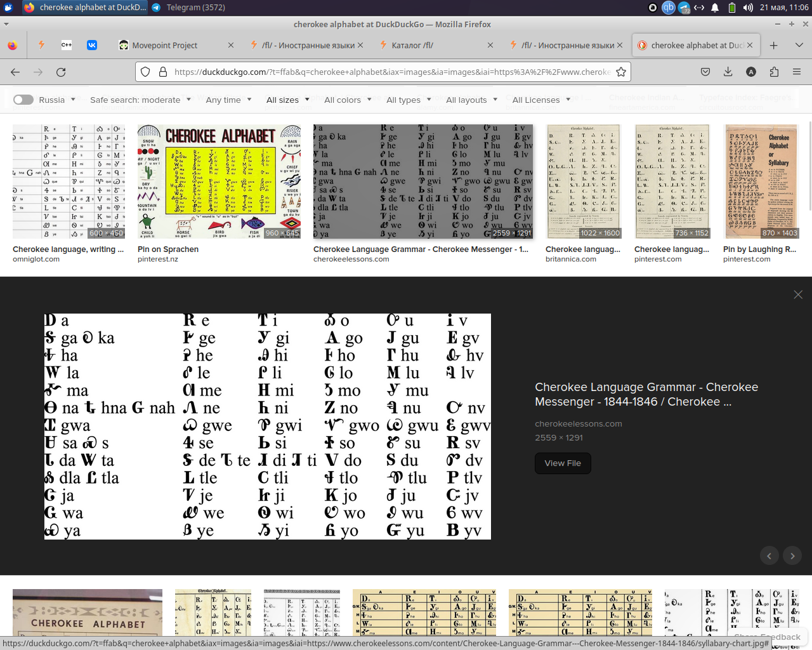Toggle the Russia region switch
Screen dimensions: 812x650
pyautogui.click(x=23, y=100)
